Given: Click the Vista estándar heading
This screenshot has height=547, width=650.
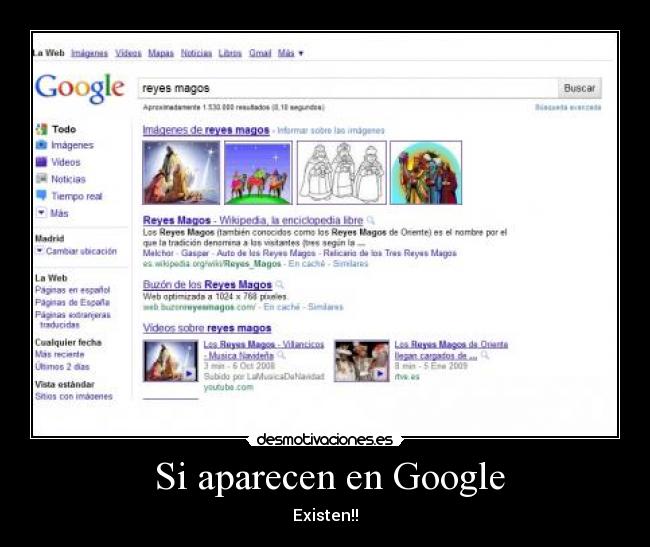Looking at the screenshot, I should pos(65,384).
